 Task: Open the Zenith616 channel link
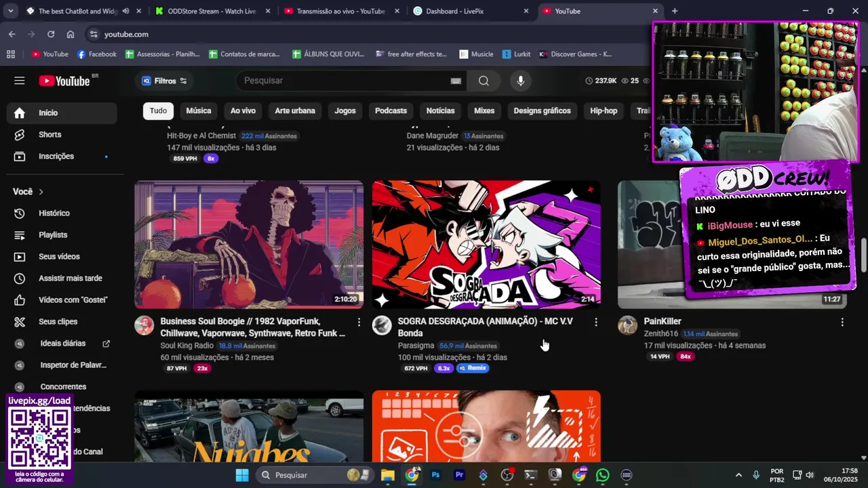(x=660, y=333)
